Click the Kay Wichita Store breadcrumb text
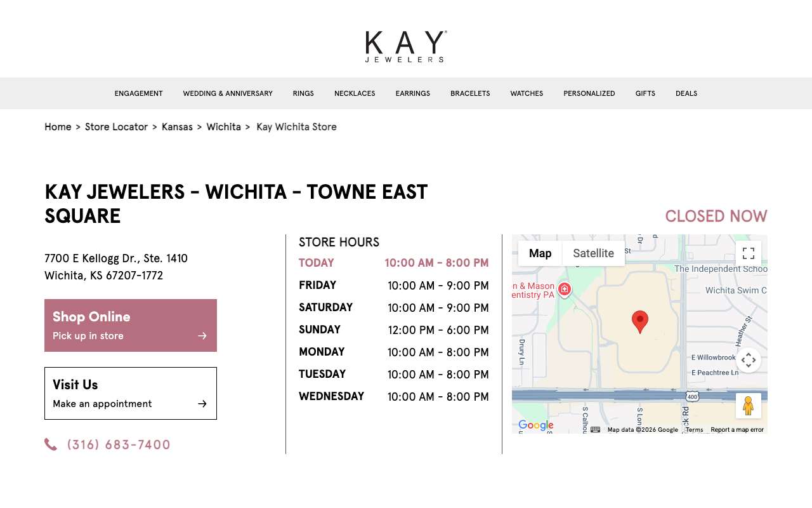 296,127
